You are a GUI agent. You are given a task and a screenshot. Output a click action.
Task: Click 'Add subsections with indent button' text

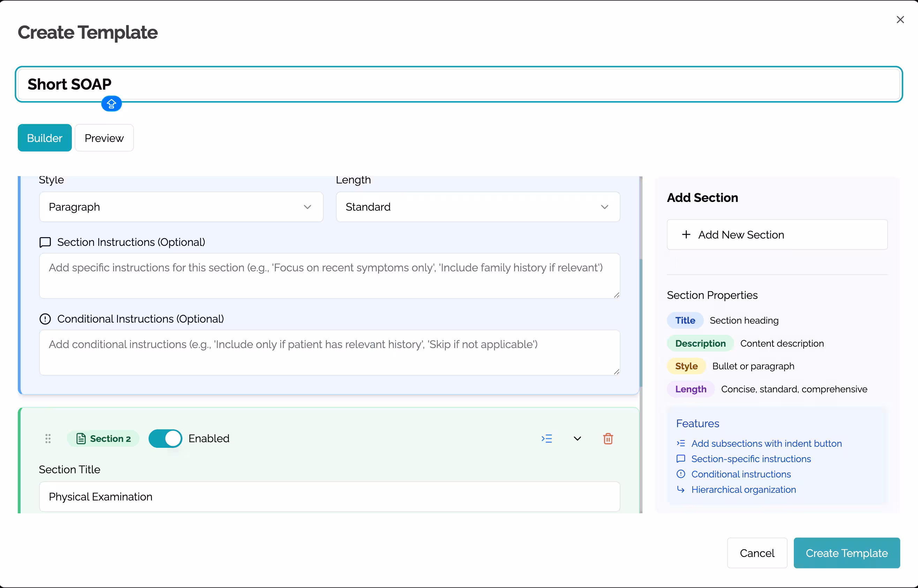tap(766, 443)
